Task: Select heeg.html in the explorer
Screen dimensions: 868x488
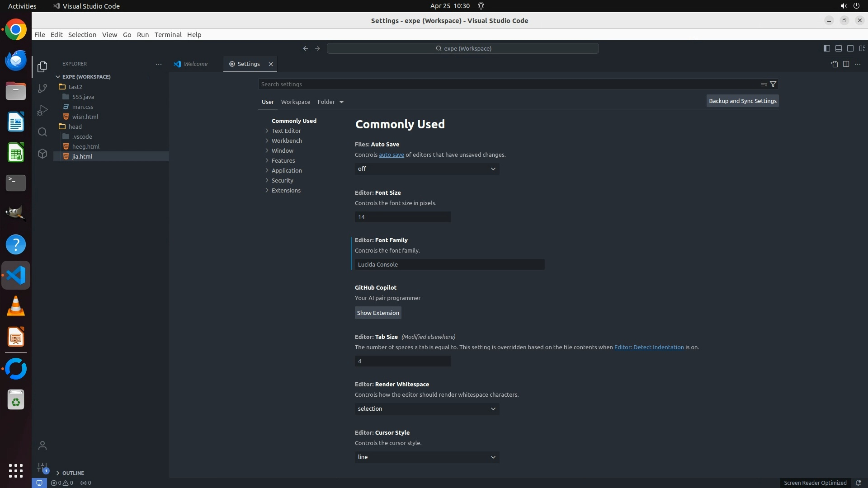Action: pos(86,146)
